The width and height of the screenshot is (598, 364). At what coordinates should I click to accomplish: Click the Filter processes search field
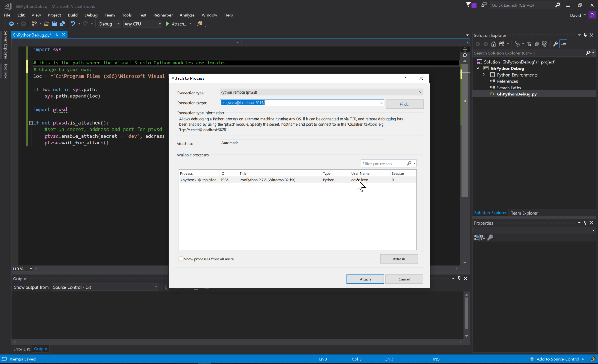[383, 164]
